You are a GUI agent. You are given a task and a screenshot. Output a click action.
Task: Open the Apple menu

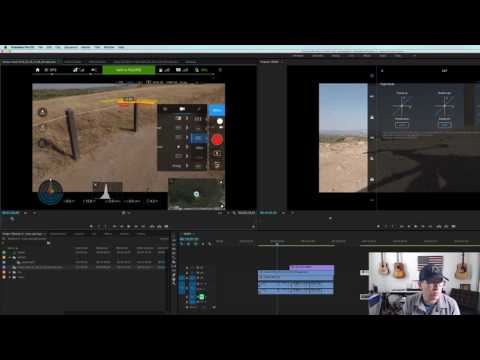tap(5, 47)
